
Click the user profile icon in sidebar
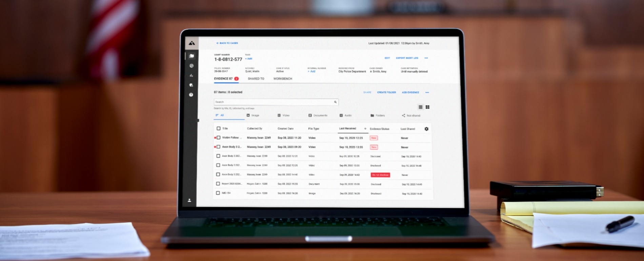click(189, 200)
